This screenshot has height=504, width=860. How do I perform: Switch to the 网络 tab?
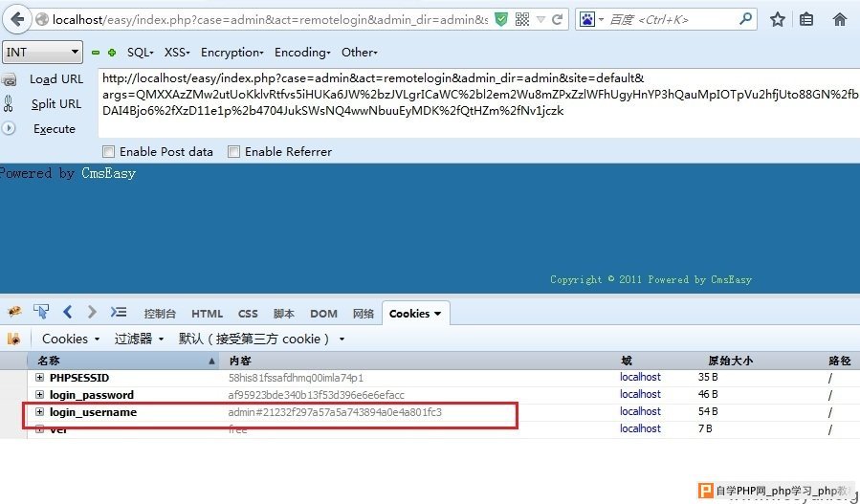[x=364, y=314]
